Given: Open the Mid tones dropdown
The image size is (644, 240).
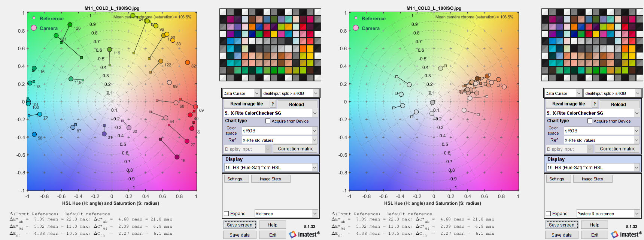Looking at the screenshot, I should (286, 214).
